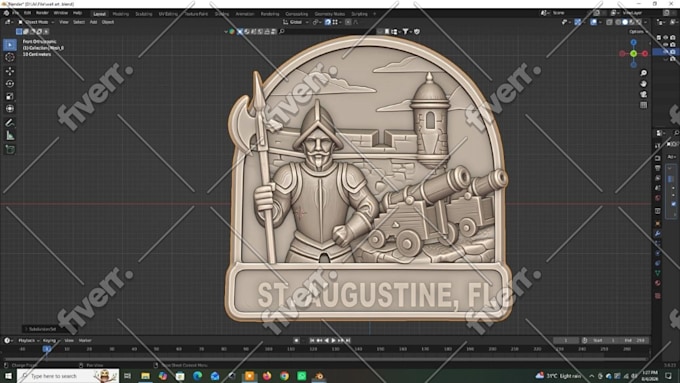
Task: Select the Rotate tool
Action: [x=10, y=83]
